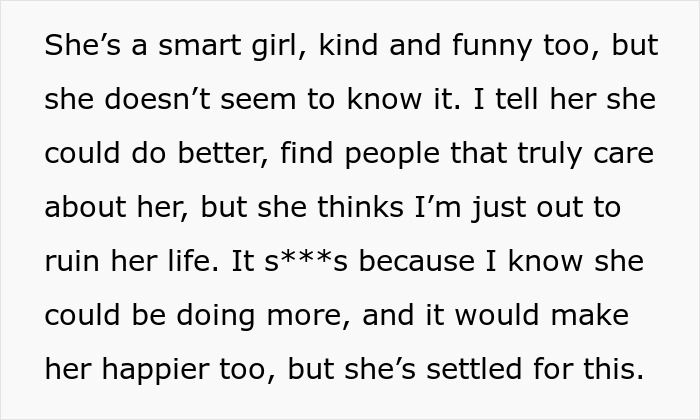Select the word "because"

417,262
